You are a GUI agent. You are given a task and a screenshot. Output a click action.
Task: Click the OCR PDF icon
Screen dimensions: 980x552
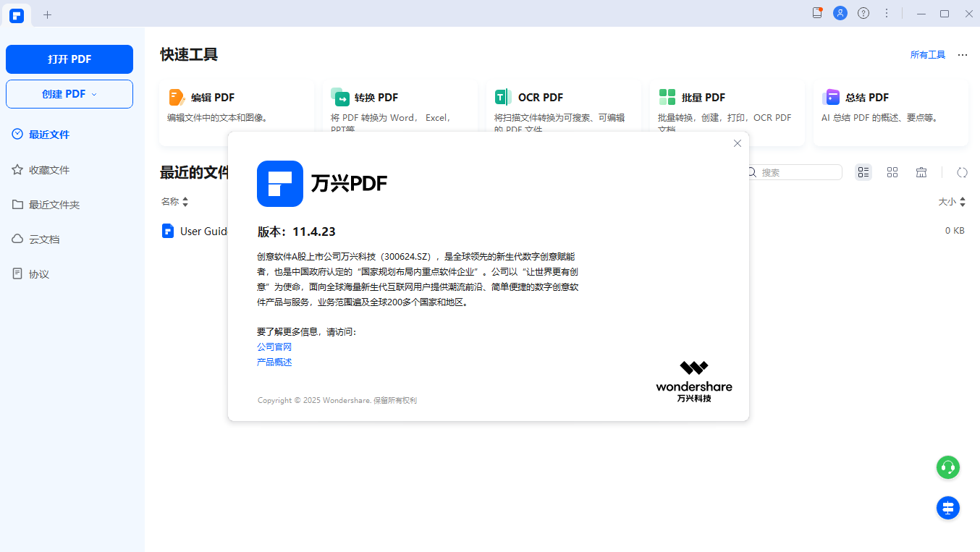coord(503,97)
